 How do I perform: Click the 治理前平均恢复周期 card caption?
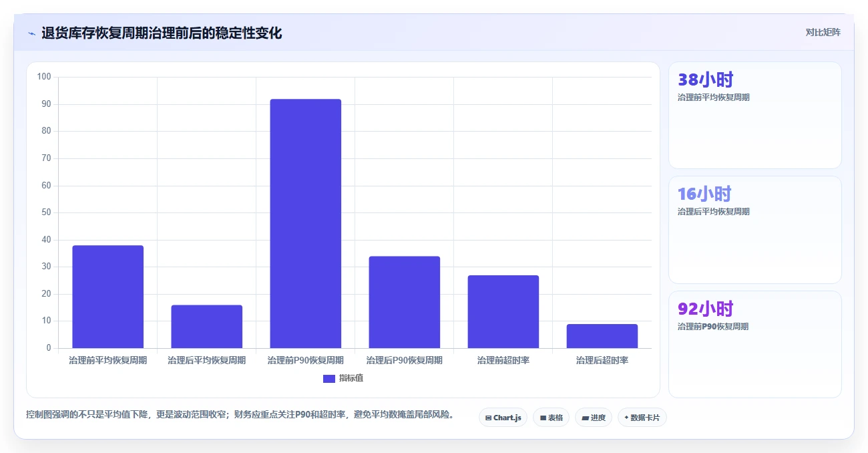pos(714,98)
